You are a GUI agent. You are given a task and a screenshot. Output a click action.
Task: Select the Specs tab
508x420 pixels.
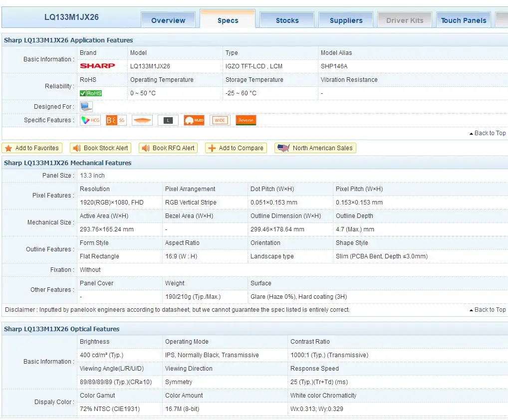[x=228, y=19]
